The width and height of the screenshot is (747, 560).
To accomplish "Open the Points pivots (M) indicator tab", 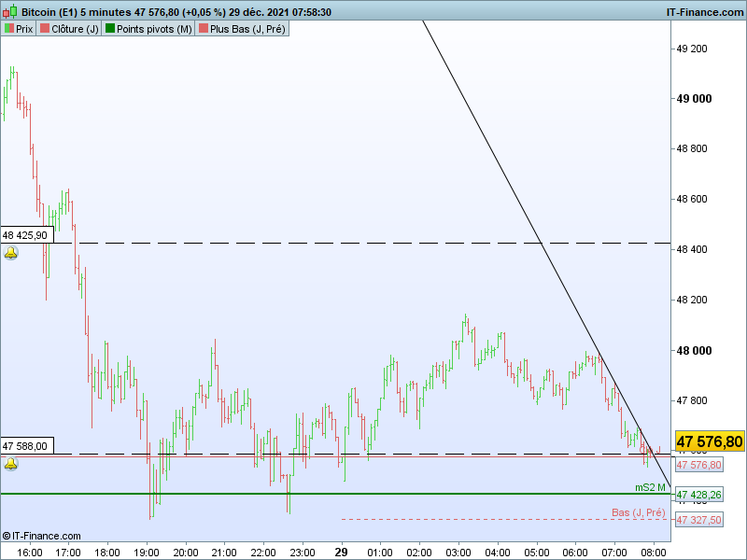I will (x=148, y=29).
